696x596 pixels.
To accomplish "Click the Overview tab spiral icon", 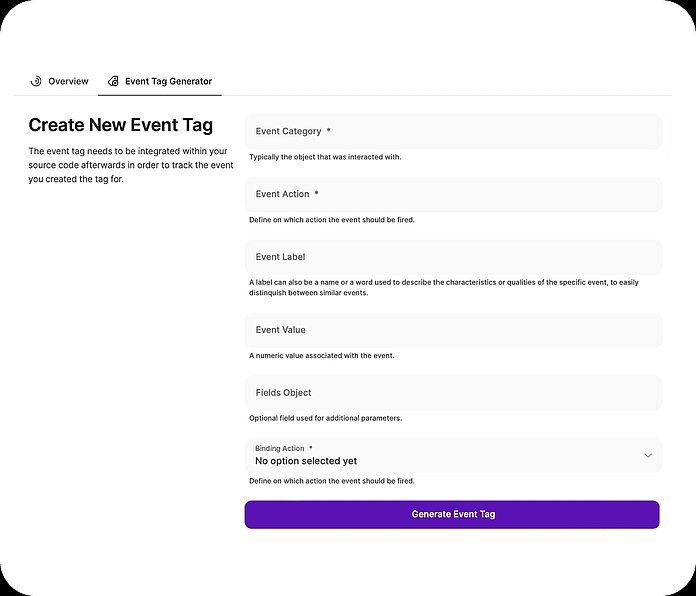I will pyautogui.click(x=36, y=81).
